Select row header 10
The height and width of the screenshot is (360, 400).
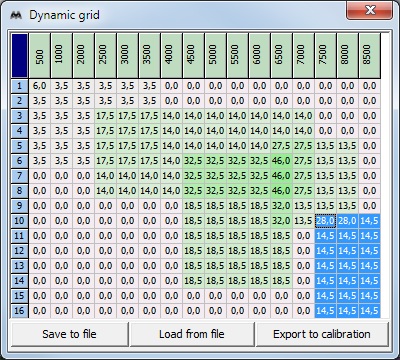tap(20, 221)
